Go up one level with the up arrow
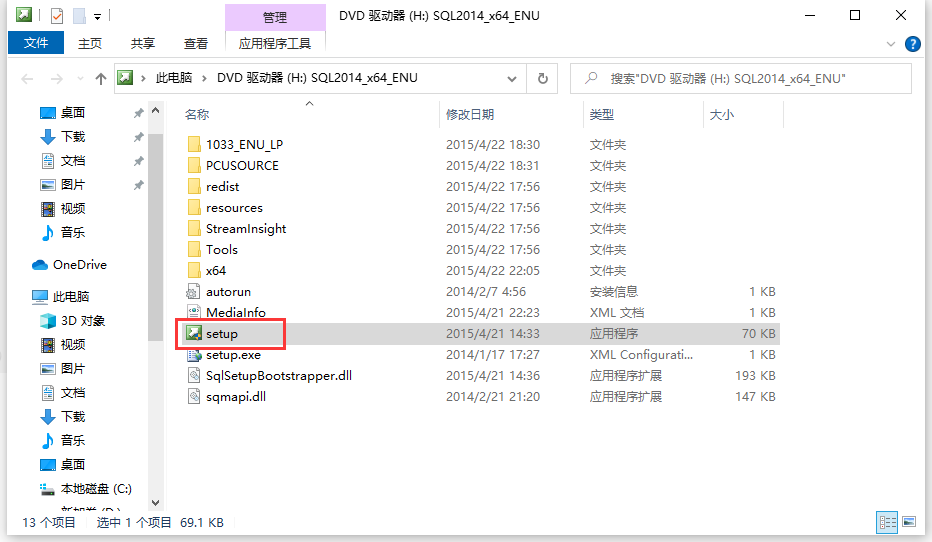Screen dimensions: 932x542 (x=100, y=78)
